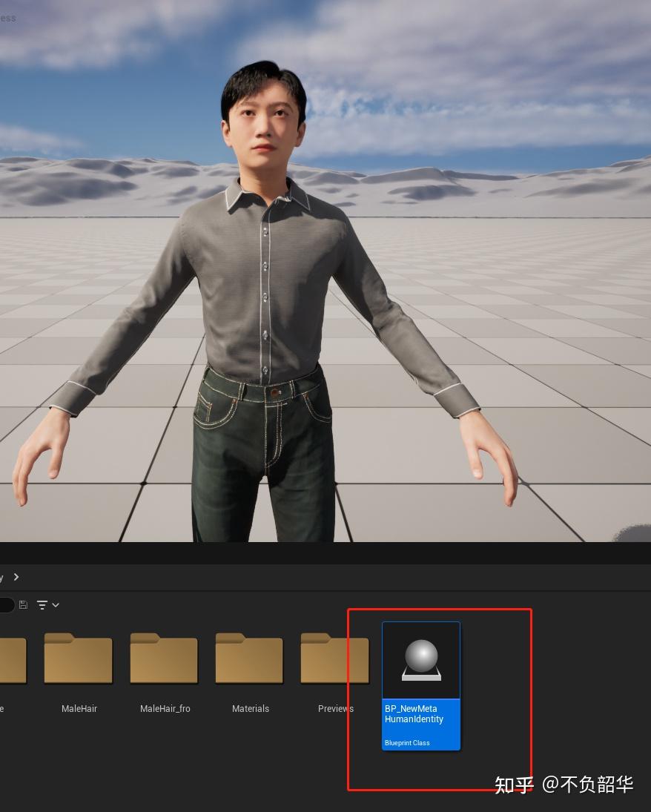Screen dimensions: 651x812
Task: Open the Previews folder
Action: 334,658
